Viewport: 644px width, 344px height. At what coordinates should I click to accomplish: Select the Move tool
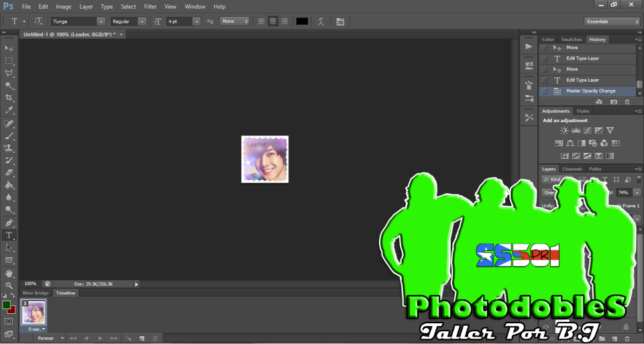[x=9, y=48]
